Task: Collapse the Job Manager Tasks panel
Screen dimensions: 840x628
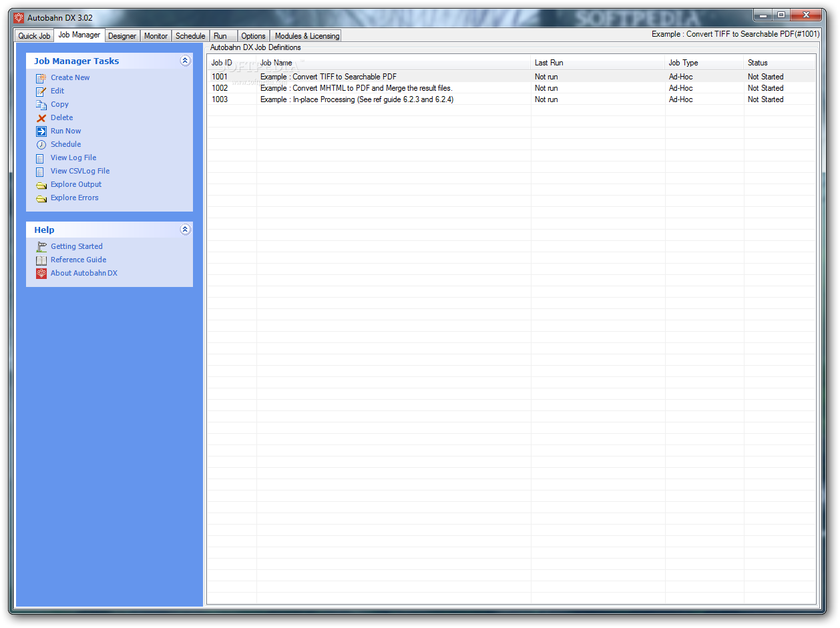Action: tap(186, 61)
